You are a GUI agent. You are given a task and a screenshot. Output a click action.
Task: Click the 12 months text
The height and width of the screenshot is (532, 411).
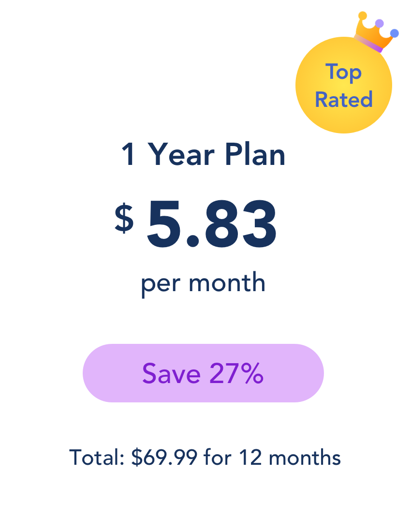pos(290,458)
